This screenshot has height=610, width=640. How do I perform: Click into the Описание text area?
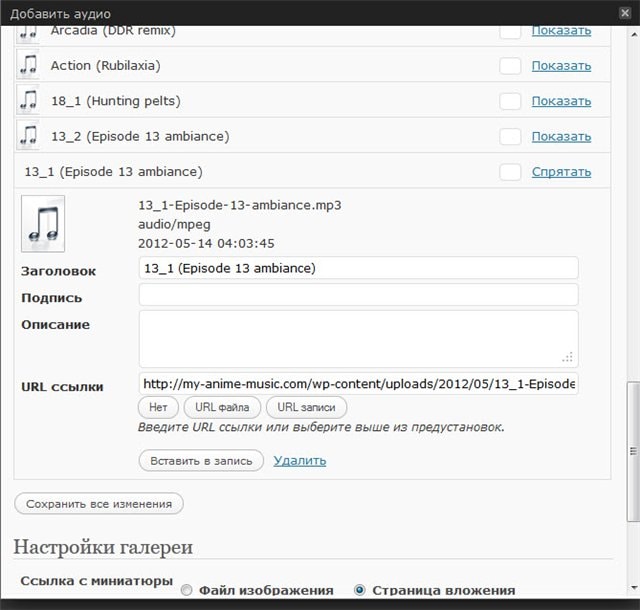click(358, 338)
